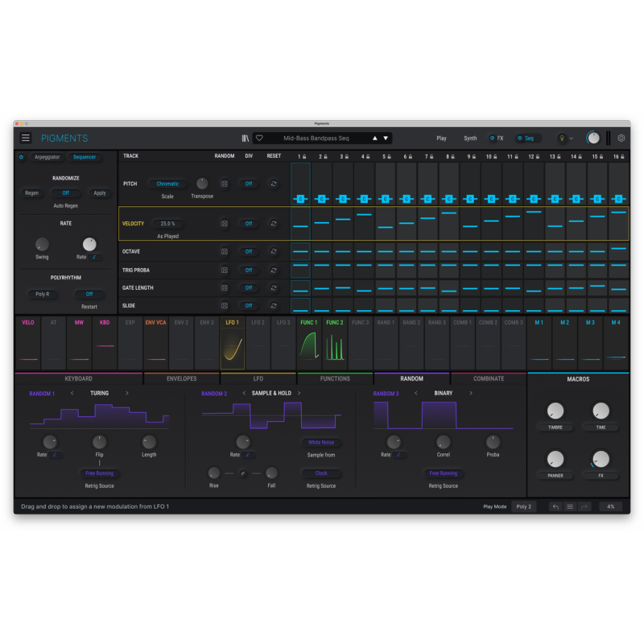Toggle FX power button in header
The height and width of the screenshot is (644, 644).
click(492, 138)
